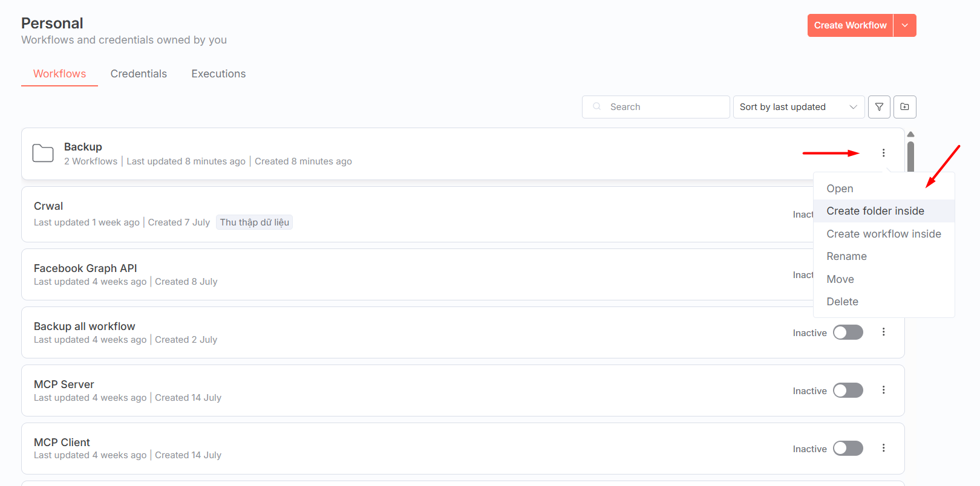Image resolution: width=980 pixels, height=486 pixels.
Task: Click '2 Workflows' text under Backup
Action: coord(91,161)
